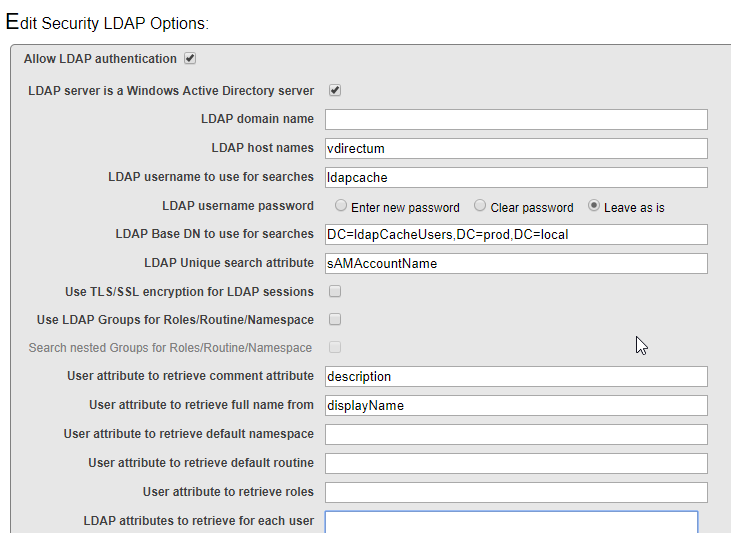
Task: Enable TLS/SSL encryption for LDAP sessions
Action: click(335, 291)
